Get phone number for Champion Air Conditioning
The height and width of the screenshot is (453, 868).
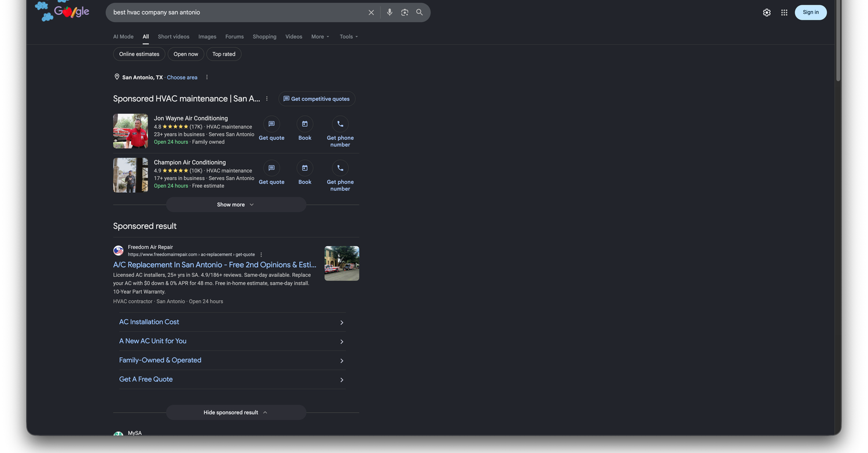coord(340,176)
